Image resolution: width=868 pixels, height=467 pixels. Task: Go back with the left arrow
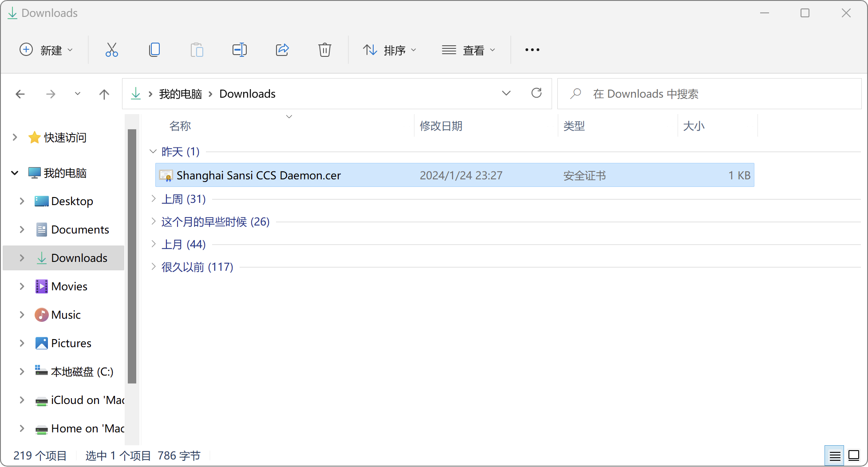pyautogui.click(x=20, y=94)
